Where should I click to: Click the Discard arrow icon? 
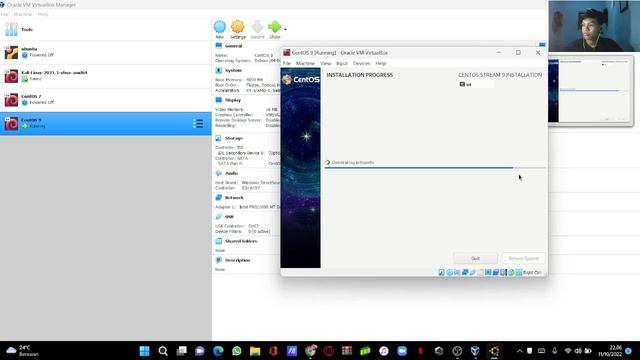pyautogui.click(x=257, y=27)
